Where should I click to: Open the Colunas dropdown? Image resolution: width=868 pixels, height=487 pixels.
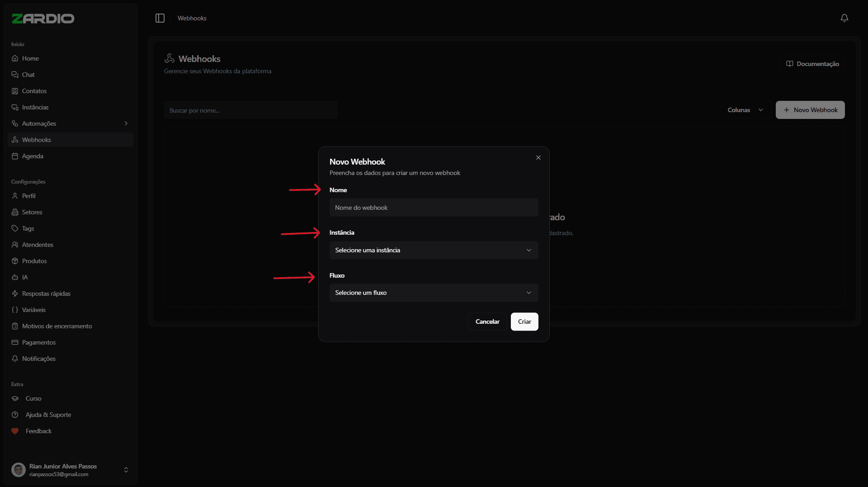[745, 110]
